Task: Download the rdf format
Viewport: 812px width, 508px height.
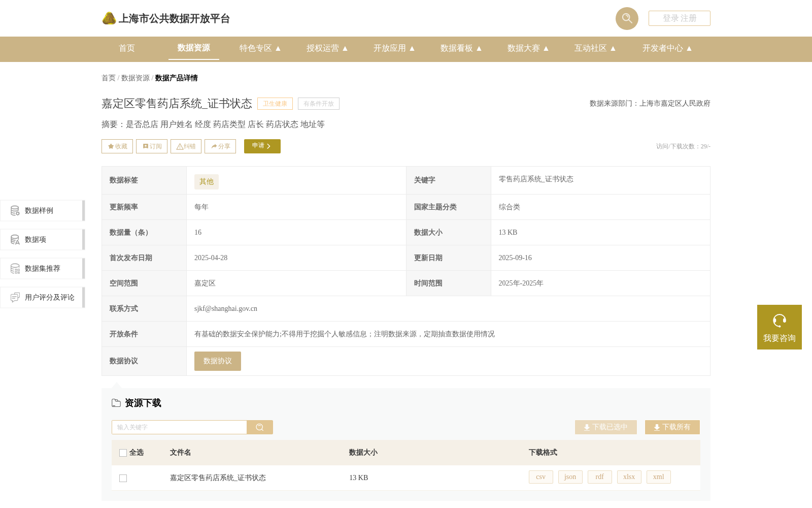Action: (x=600, y=477)
